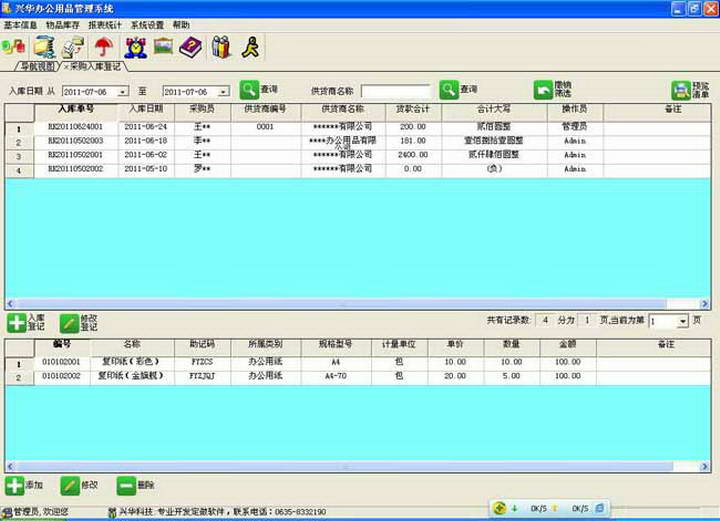Open the 基本信息 menu
This screenshot has height=521, width=720.
[20, 24]
